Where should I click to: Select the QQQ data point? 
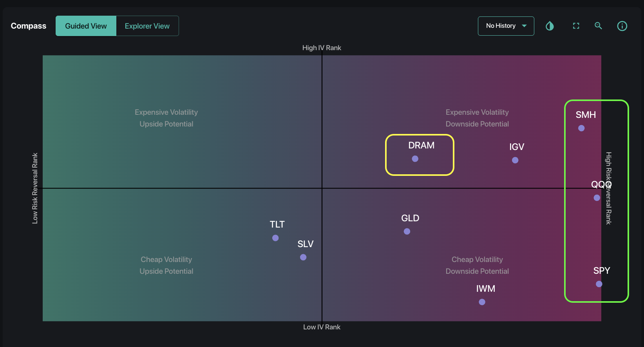tap(597, 198)
